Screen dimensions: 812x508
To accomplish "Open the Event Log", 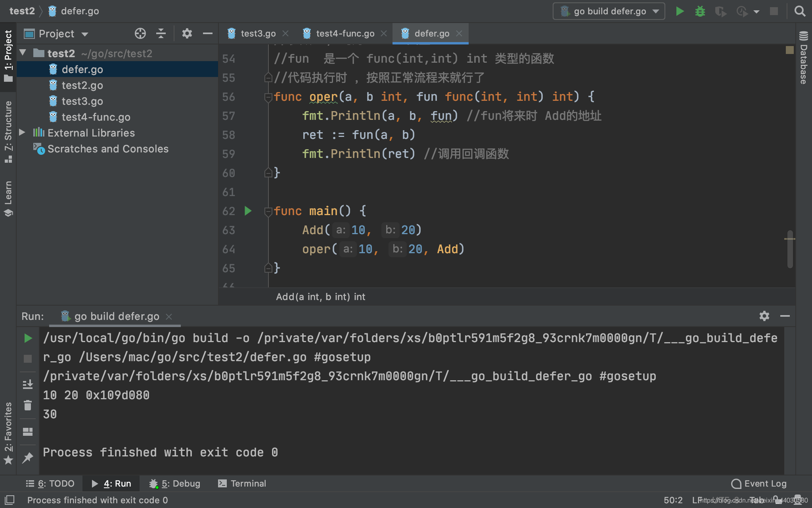I will [x=759, y=483].
